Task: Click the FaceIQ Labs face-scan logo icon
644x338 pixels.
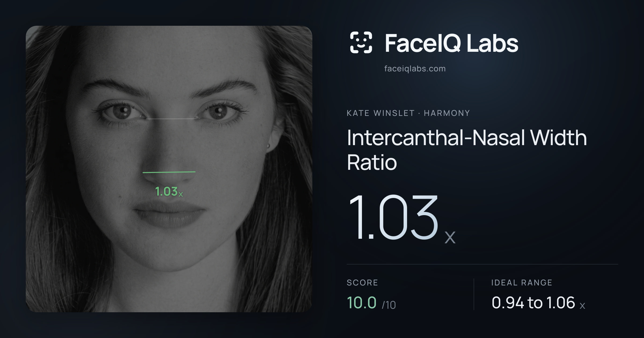Action: pos(361,42)
